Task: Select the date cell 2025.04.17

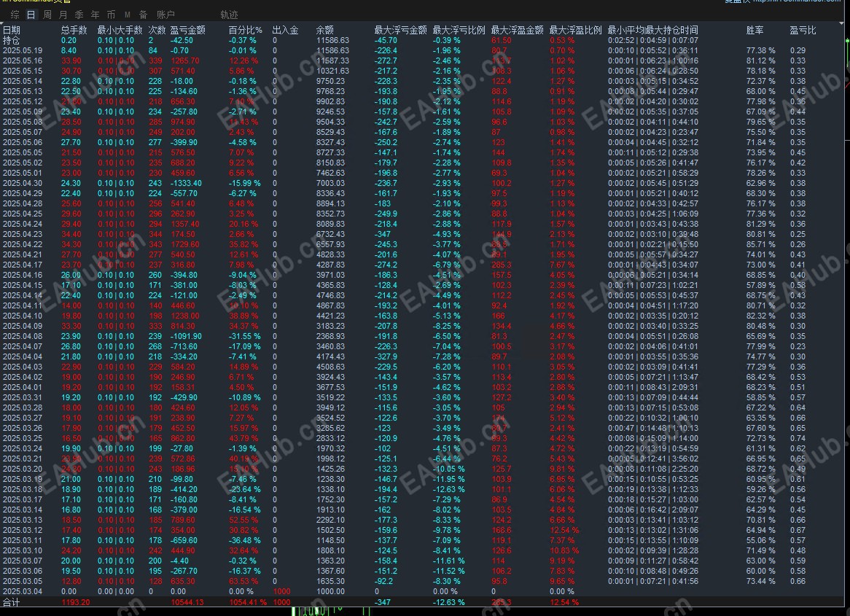Action: (x=22, y=265)
